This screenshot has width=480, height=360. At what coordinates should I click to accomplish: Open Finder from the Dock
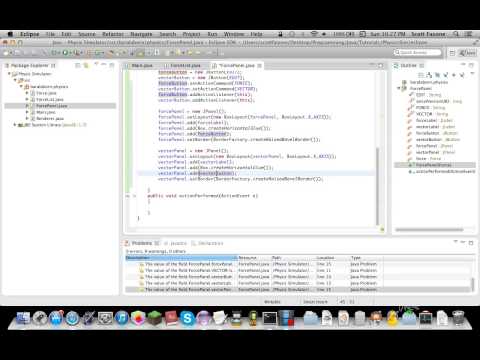point(23,318)
